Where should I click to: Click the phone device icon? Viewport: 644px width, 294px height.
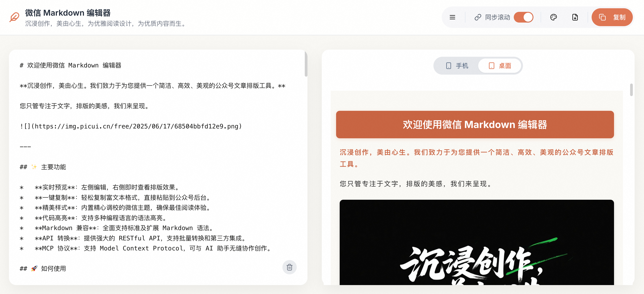tap(448, 66)
